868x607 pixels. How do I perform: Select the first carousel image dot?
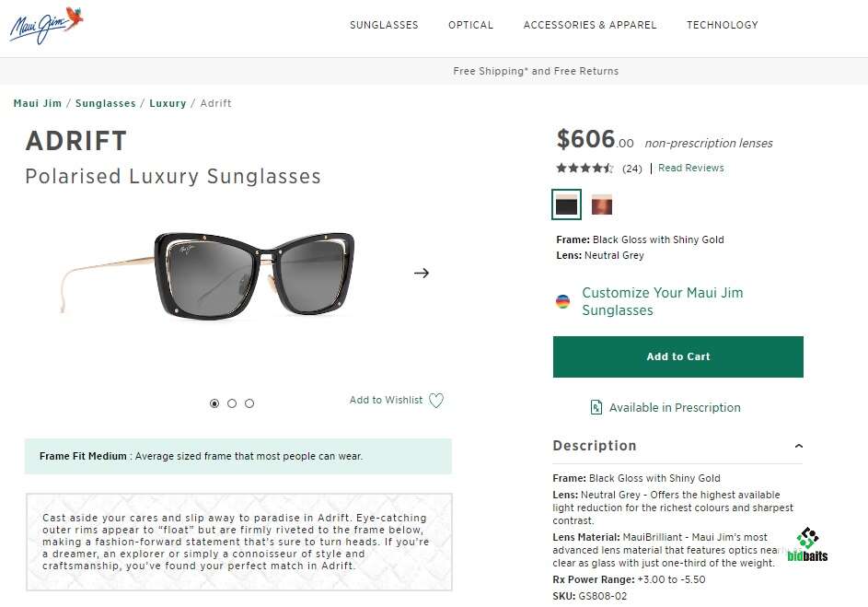click(214, 403)
